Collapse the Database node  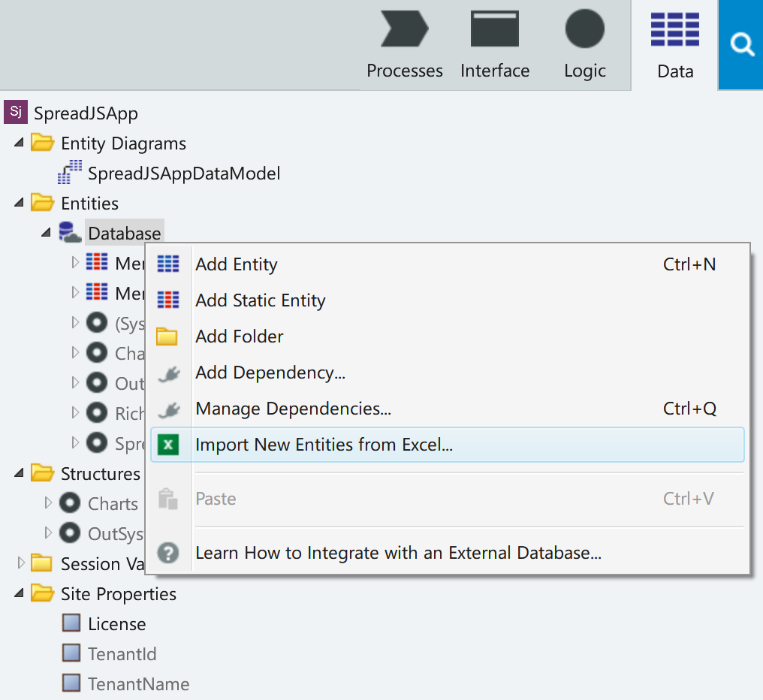point(47,233)
